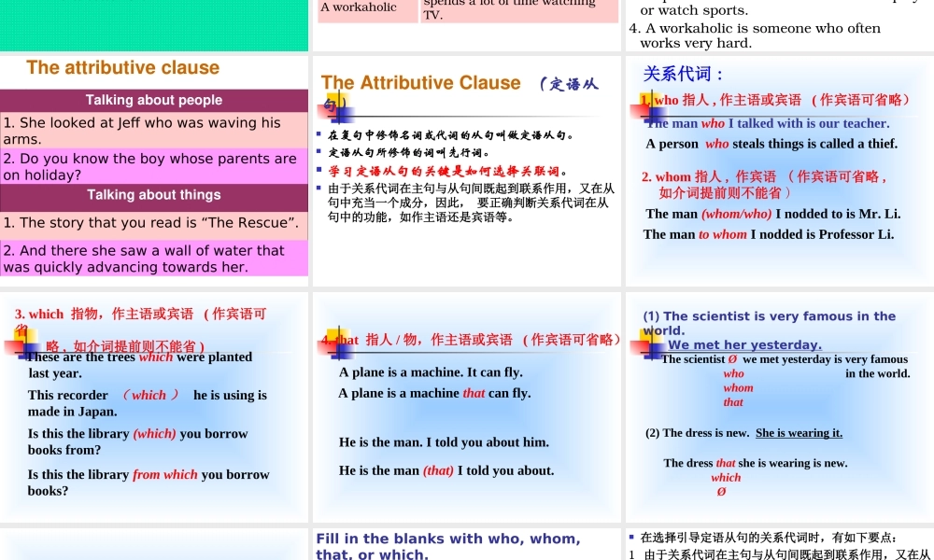
Task: Open the 'The attributive clause' table slide thumbnail
Action: tap(154, 171)
